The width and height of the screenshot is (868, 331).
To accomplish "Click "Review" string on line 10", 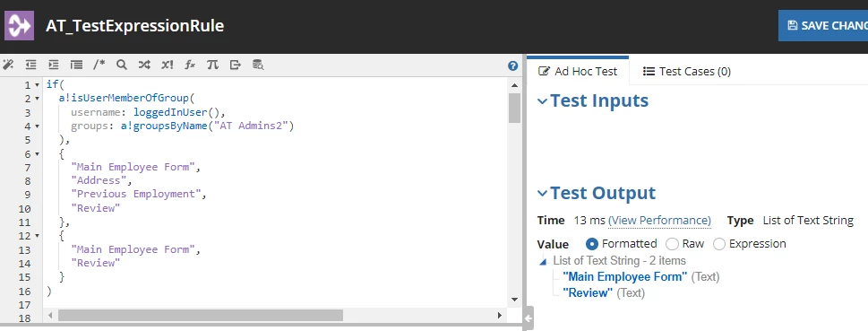I will tap(96, 208).
